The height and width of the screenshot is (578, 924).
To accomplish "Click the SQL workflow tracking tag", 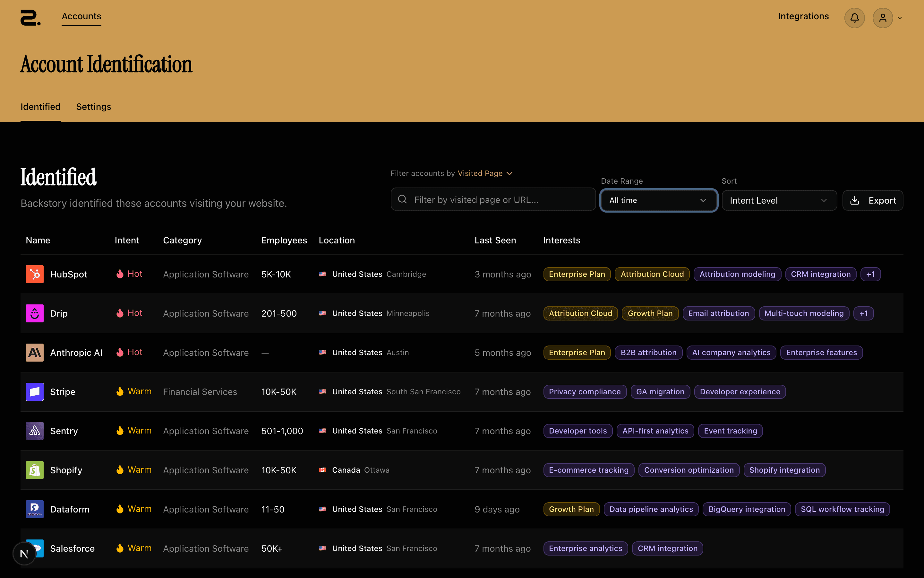I will (x=842, y=509).
